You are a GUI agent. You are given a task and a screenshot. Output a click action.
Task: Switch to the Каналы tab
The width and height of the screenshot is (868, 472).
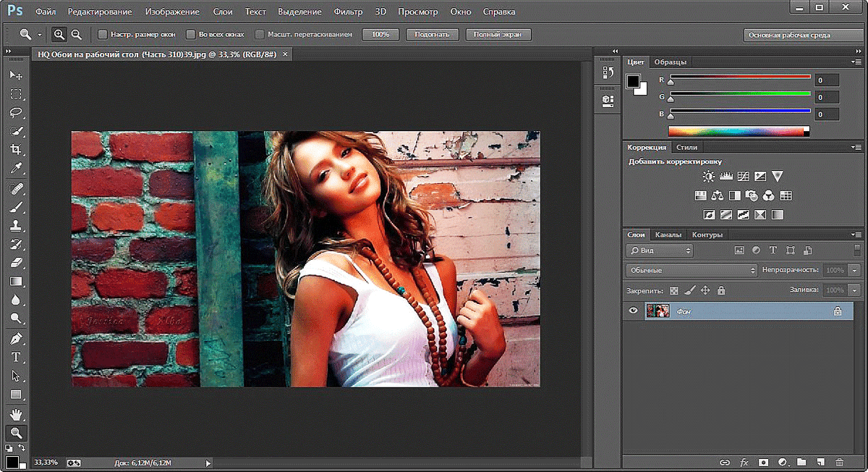pos(669,234)
